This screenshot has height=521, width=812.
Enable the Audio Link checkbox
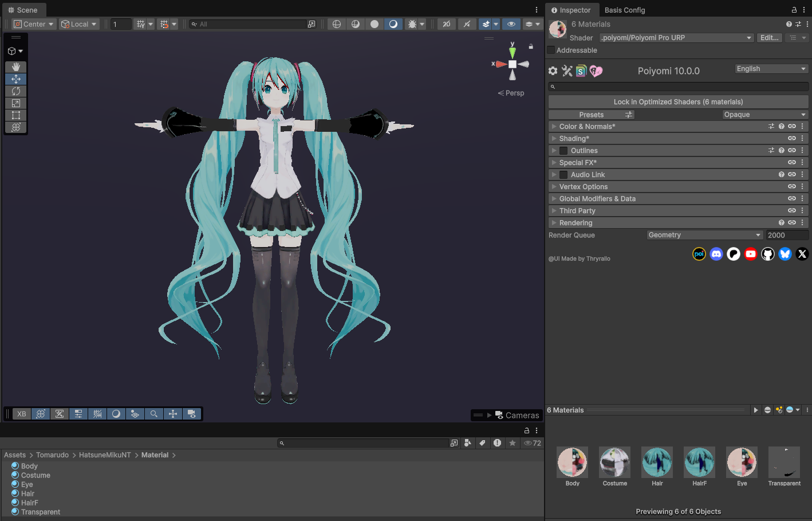tap(563, 175)
